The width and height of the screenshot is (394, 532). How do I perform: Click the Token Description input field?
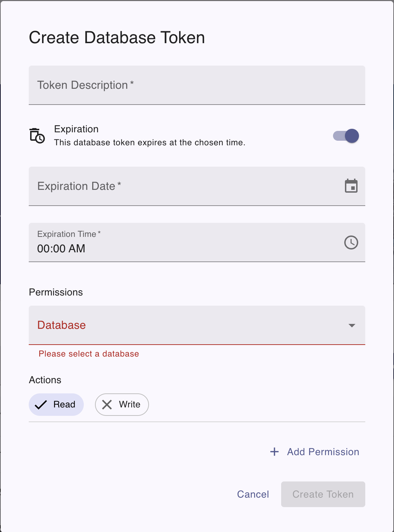(x=197, y=85)
